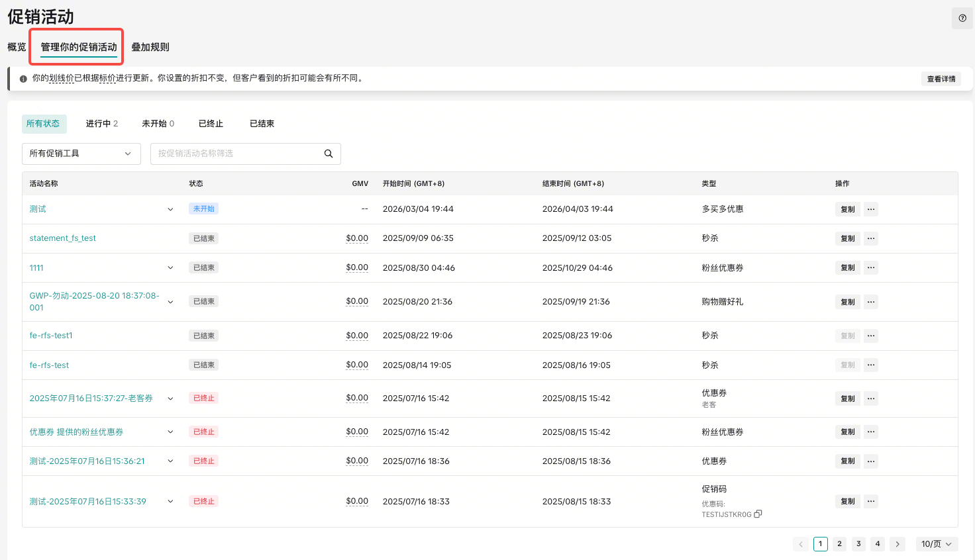Open statement_fs_test activity link

point(62,238)
